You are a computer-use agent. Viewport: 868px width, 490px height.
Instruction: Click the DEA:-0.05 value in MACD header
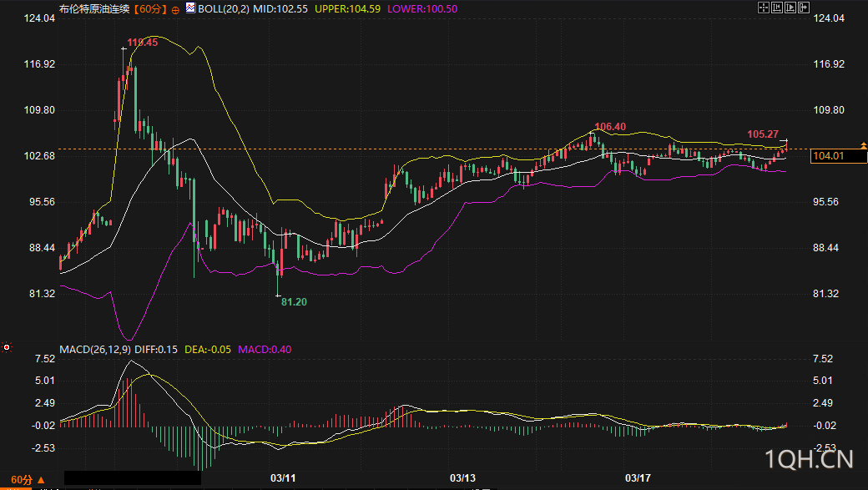point(208,350)
